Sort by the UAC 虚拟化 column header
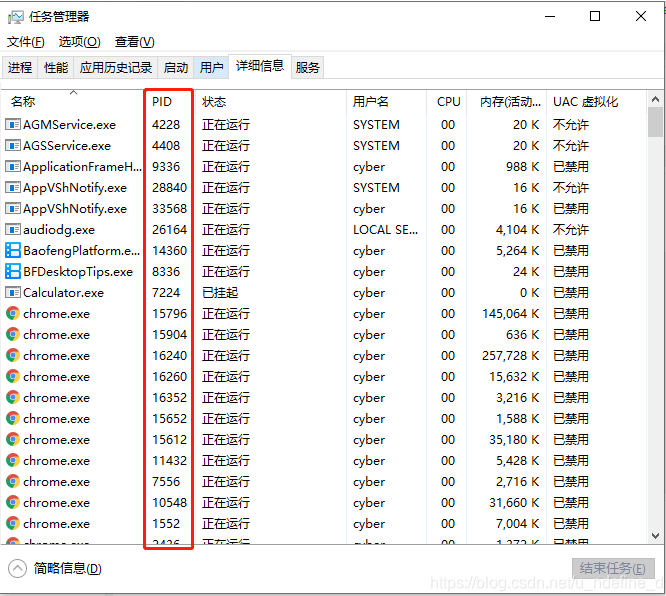The height and width of the screenshot is (596, 666). pos(597,102)
